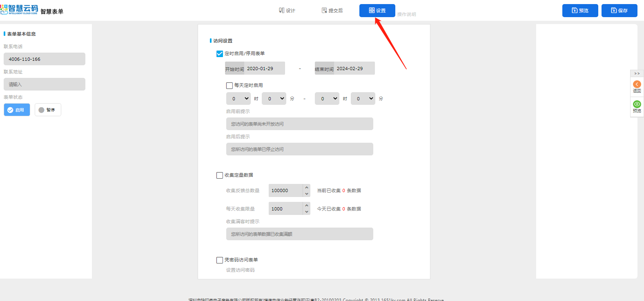Uncheck 定时启用/停用表单 checkbox
This screenshot has height=301, width=644.
point(220,54)
